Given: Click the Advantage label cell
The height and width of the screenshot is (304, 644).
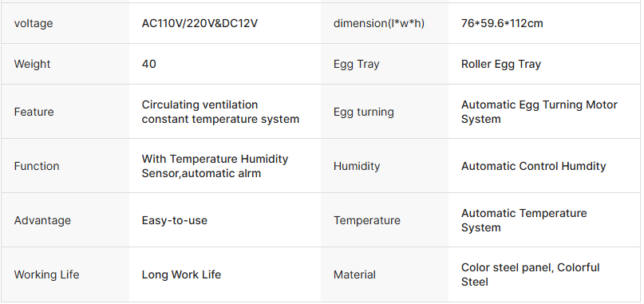Looking at the screenshot, I should 65,220.
